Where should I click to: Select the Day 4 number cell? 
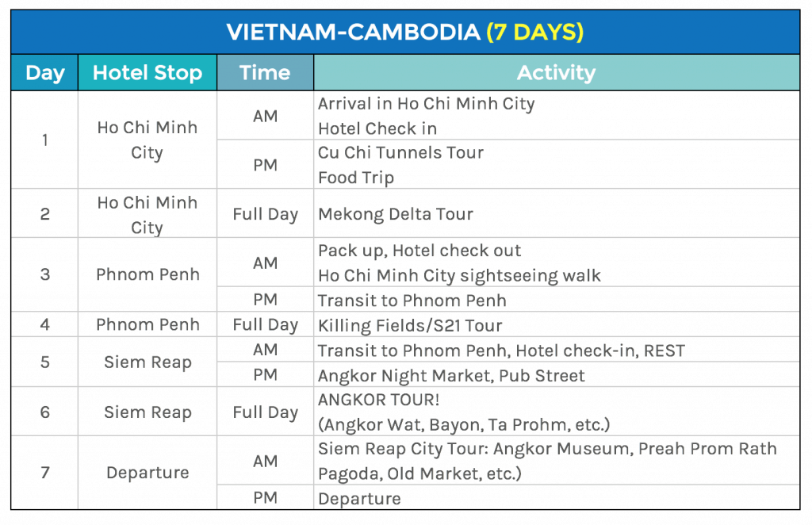coord(44,324)
